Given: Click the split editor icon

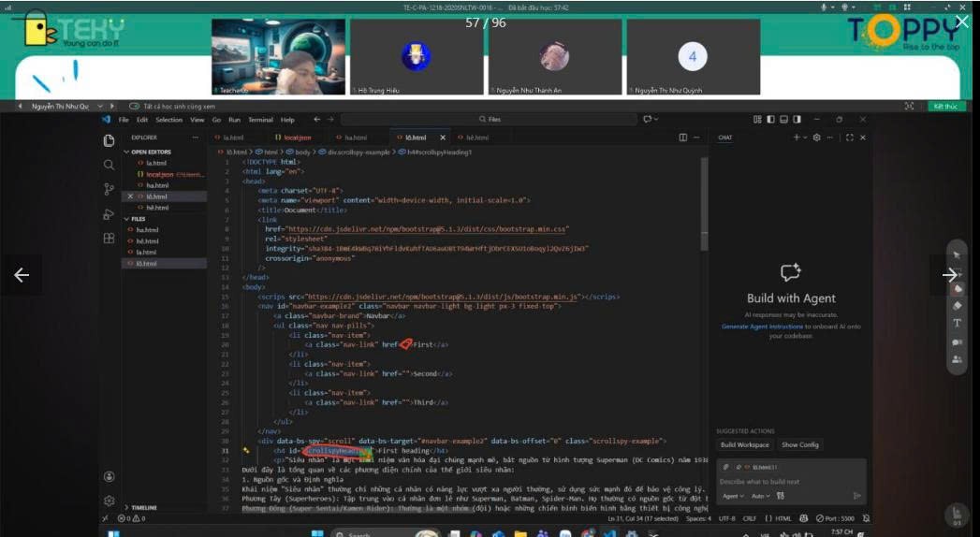Looking at the screenshot, I should click(683, 138).
